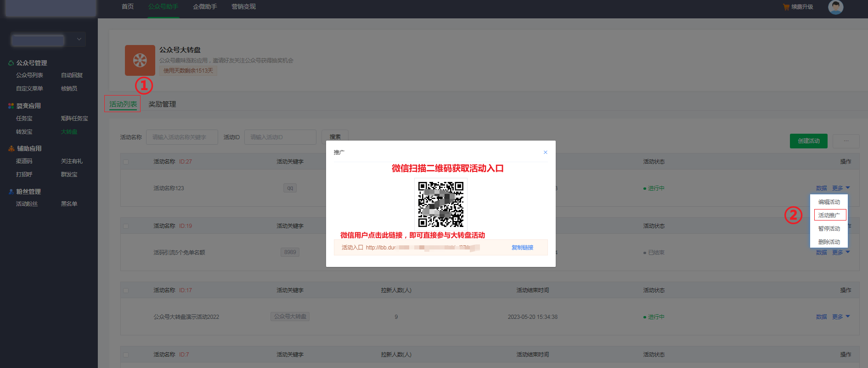Click the green 创建活动 button

pyautogui.click(x=809, y=141)
